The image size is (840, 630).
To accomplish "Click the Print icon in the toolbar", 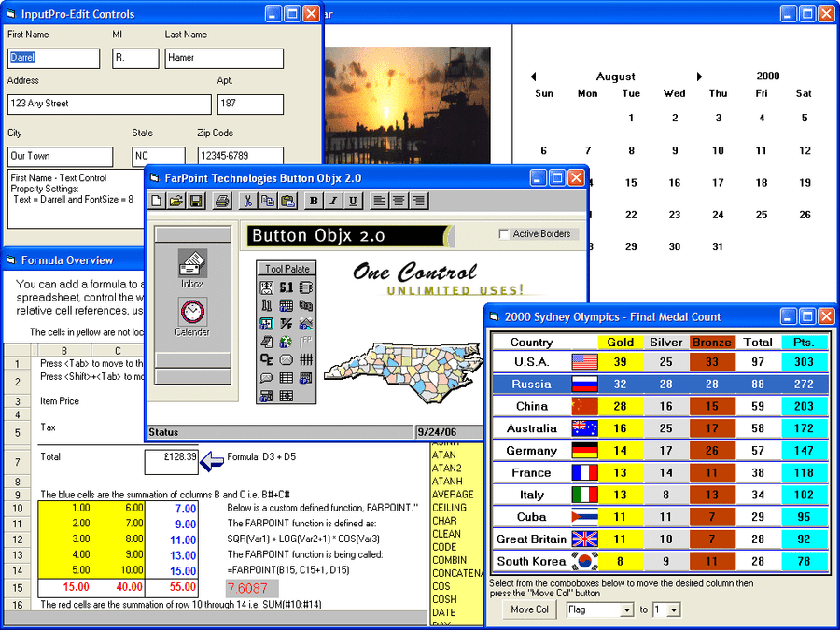I will [x=222, y=201].
